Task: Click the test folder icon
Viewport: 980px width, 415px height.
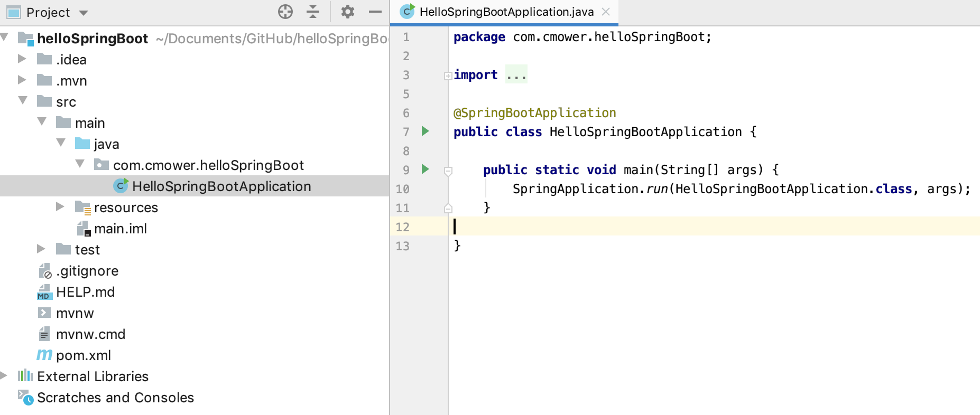Action: coord(63,249)
